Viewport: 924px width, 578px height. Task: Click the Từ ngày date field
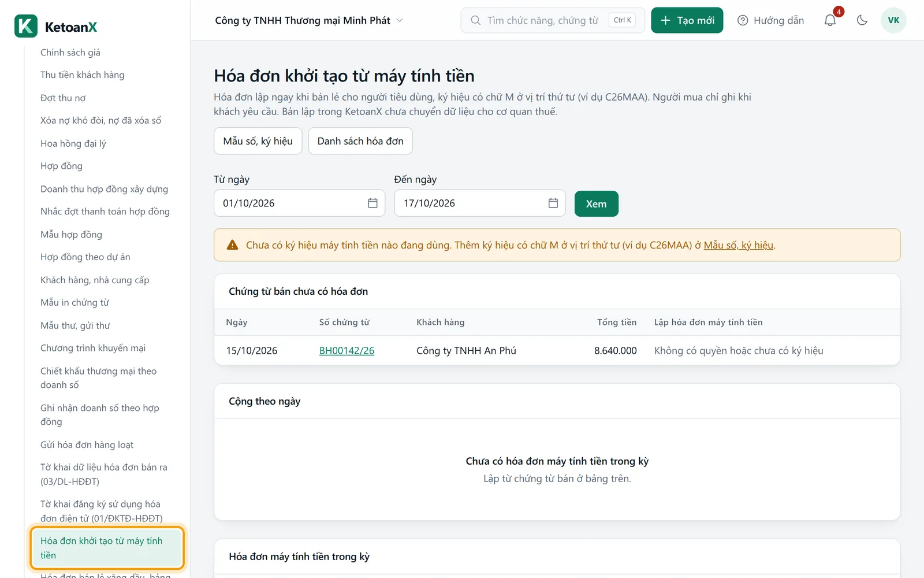299,203
